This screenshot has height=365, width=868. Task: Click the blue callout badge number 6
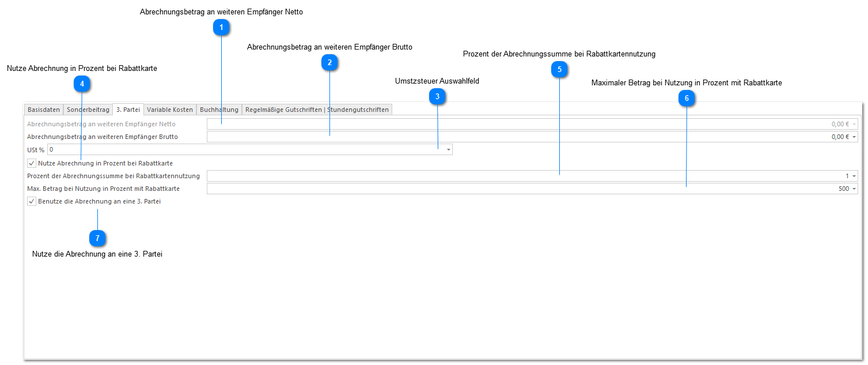[x=686, y=99]
